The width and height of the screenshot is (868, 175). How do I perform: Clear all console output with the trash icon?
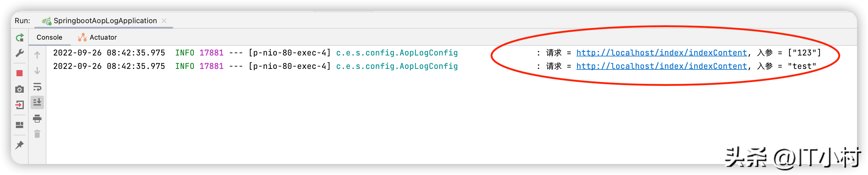pyautogui.click(x=37, y=134)
